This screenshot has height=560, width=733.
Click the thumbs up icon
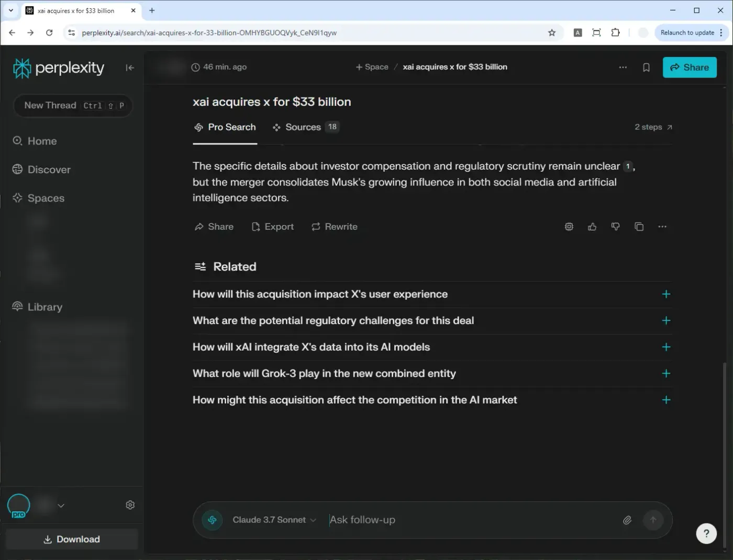[592, 227]
